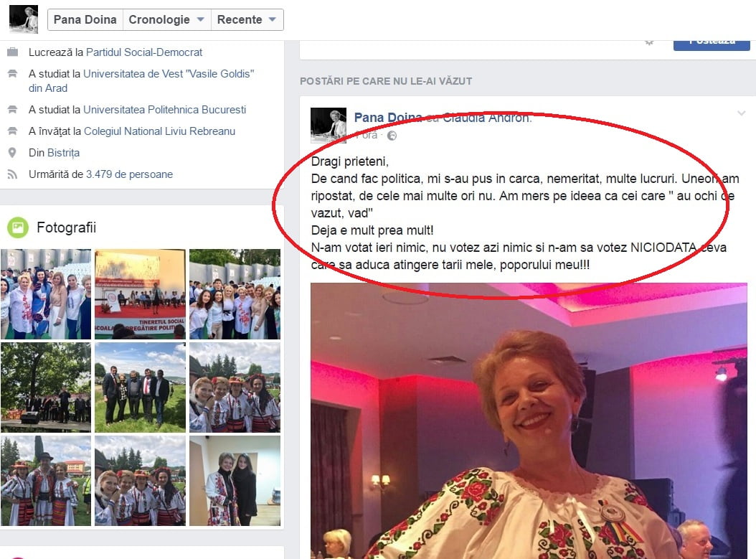The image size is (756, 559).
Task: Open the Bistrița hometown link
Action: [64, 153]
